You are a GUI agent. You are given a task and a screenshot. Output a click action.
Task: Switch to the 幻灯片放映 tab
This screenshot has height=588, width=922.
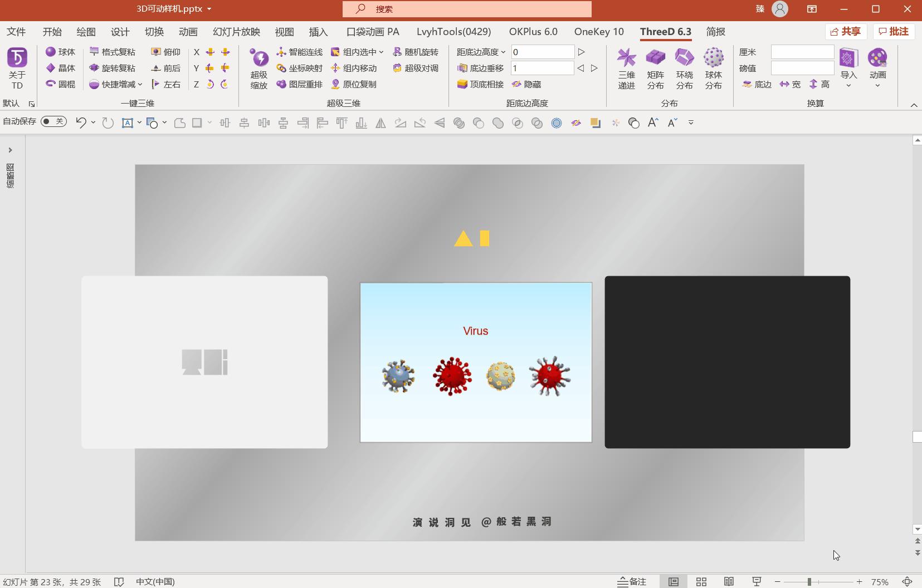click(x=236, y=32)
